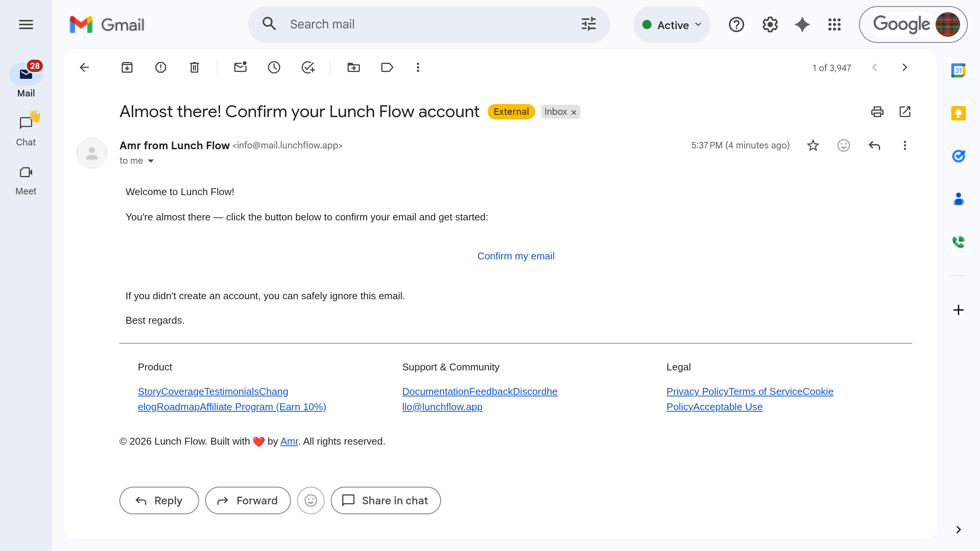Open Calendar from right side panel
The width and height of the screenshot is (980, 551).
tap(958, 70)
